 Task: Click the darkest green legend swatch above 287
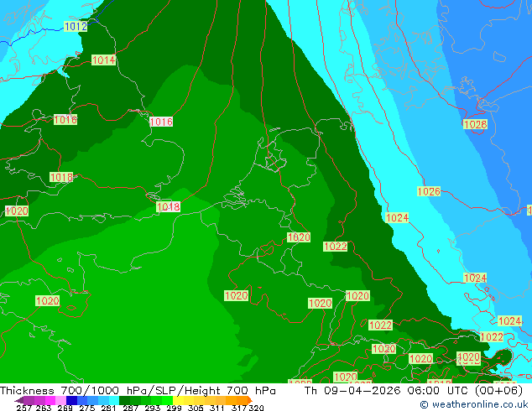pyautogui.click(x=124, y=400)
